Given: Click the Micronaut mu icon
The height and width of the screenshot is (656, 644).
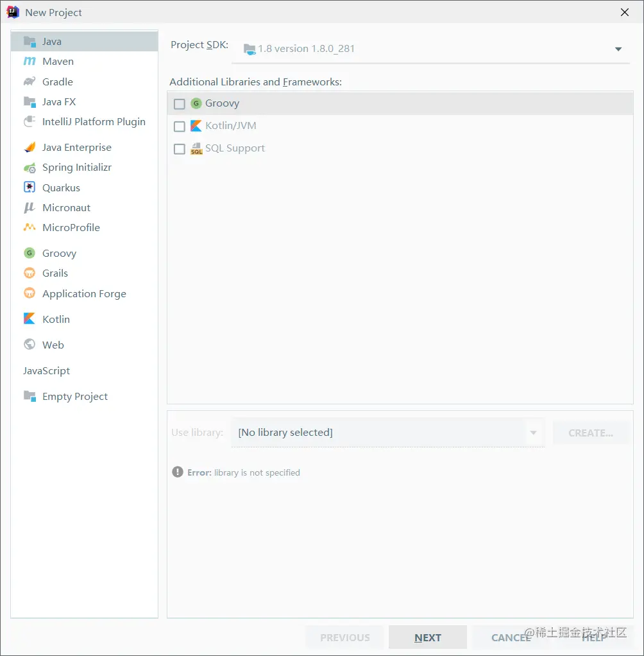Looking at the screenshot, I should coord(30,207).
